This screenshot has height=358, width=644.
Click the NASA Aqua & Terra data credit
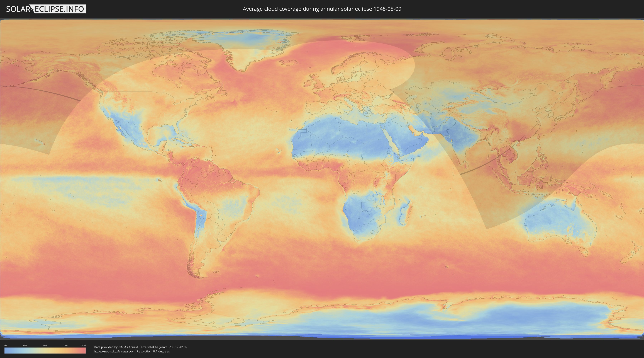(140, 347)
